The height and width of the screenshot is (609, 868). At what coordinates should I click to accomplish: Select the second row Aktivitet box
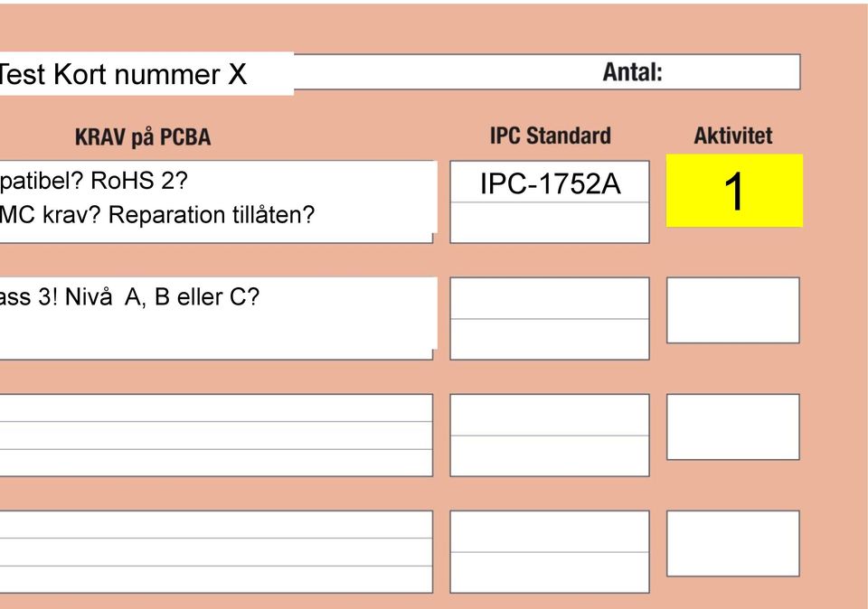point(733,310)
